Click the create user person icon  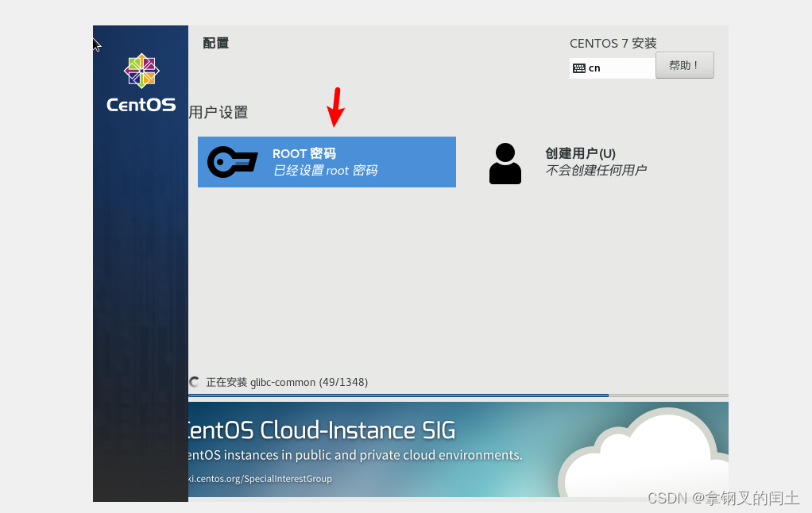(505, 164)
